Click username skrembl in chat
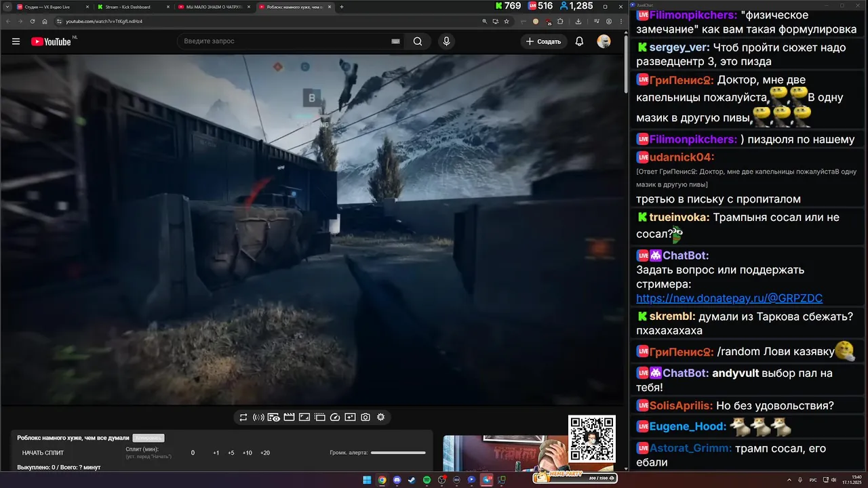Viewport: 868px width, 488px height. (672, 317)
